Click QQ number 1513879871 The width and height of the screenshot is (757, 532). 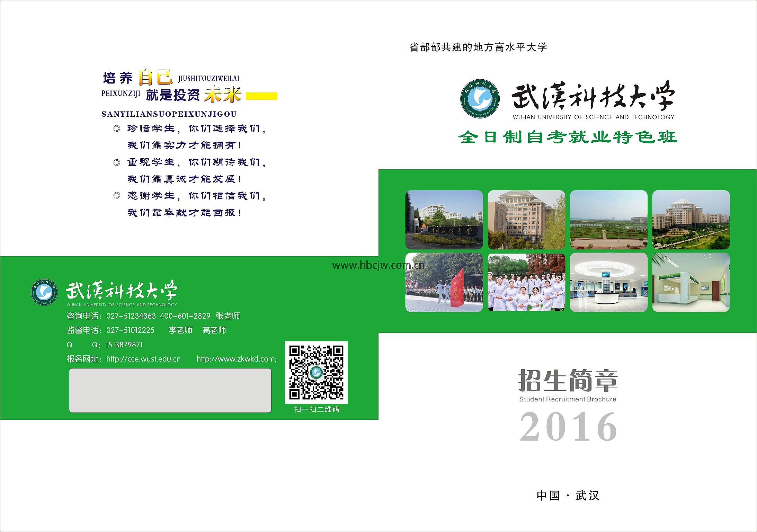124,345
